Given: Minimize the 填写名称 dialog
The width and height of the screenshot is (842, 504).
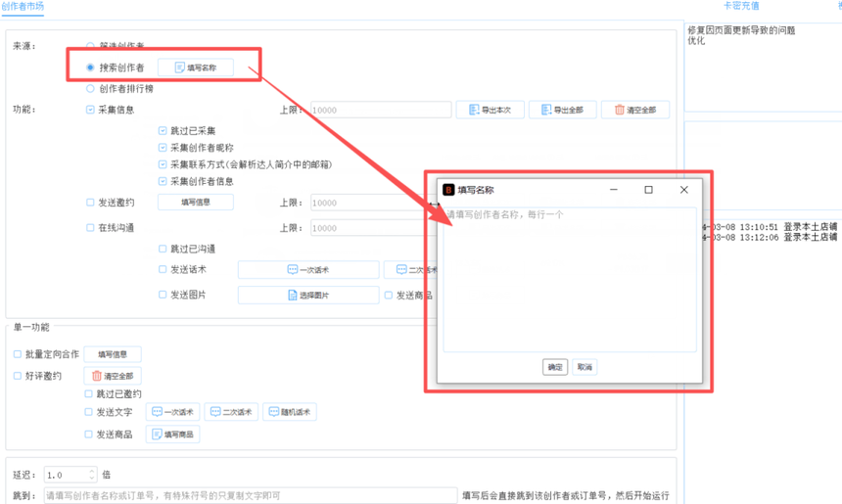Looking at the screenshot, I should pyautogui.click(x=614, y=190).
